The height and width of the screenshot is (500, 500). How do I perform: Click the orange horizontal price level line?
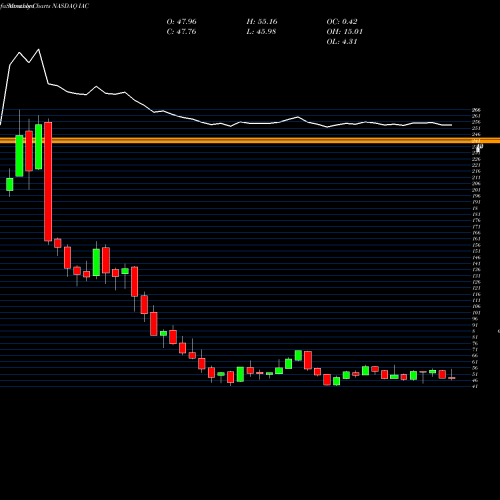(x=250, y=140)
